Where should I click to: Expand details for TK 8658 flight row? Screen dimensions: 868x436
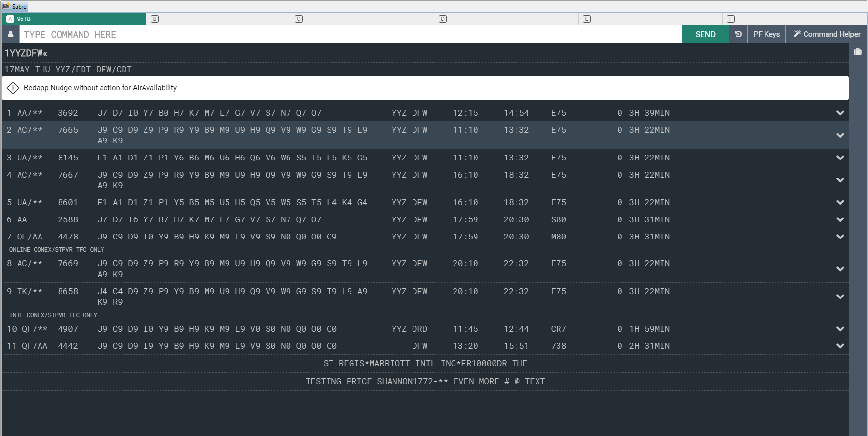pos(840,297)
